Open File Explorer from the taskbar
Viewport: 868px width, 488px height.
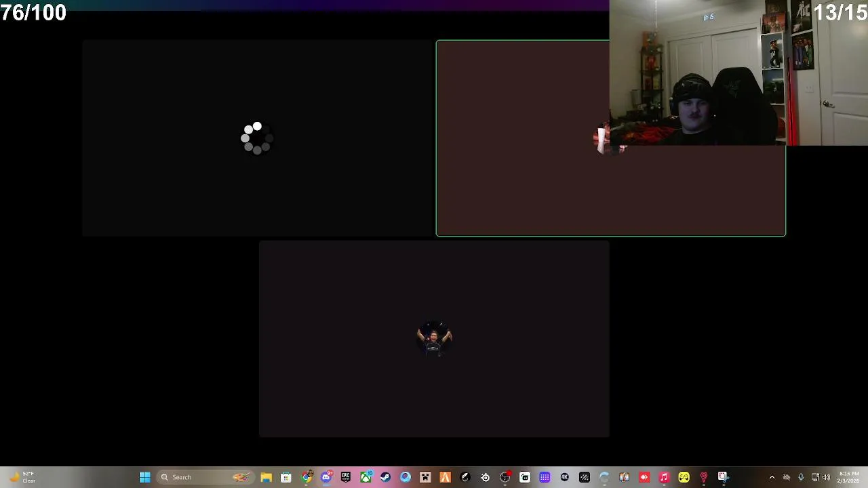point(266,477)
